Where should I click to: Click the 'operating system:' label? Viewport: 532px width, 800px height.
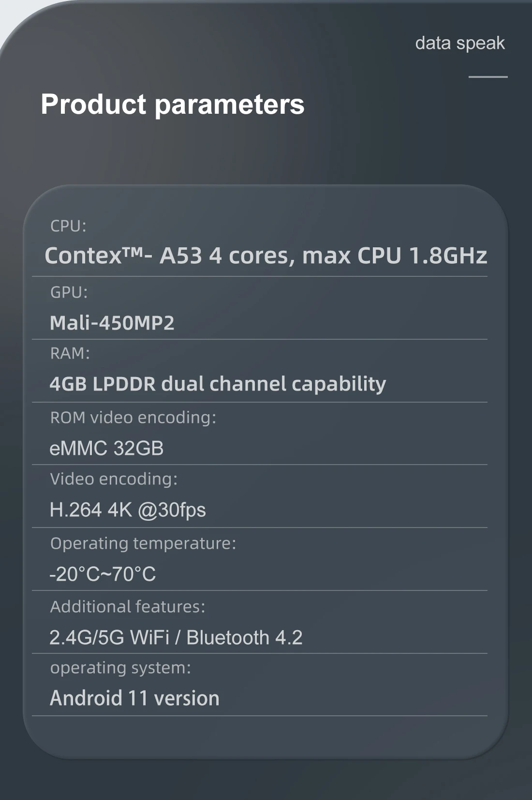[120, 668]
